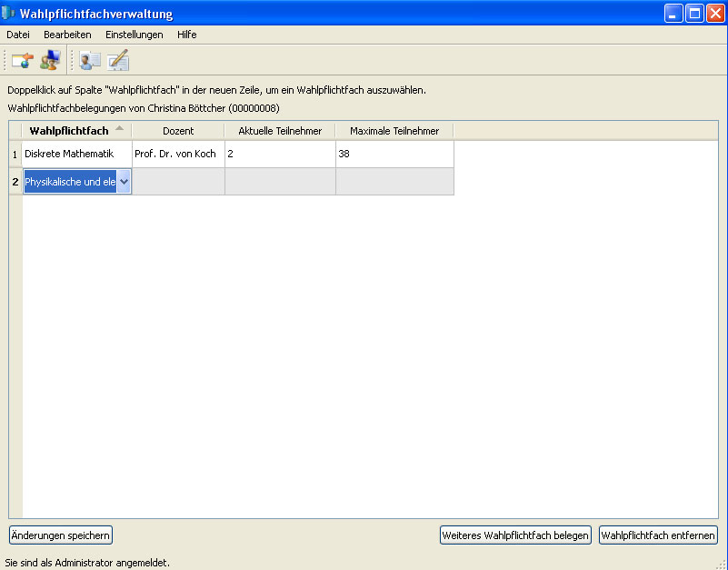Click the first toolbar icon with globe and arrow

pyautogui.click(x=22, y=61)
